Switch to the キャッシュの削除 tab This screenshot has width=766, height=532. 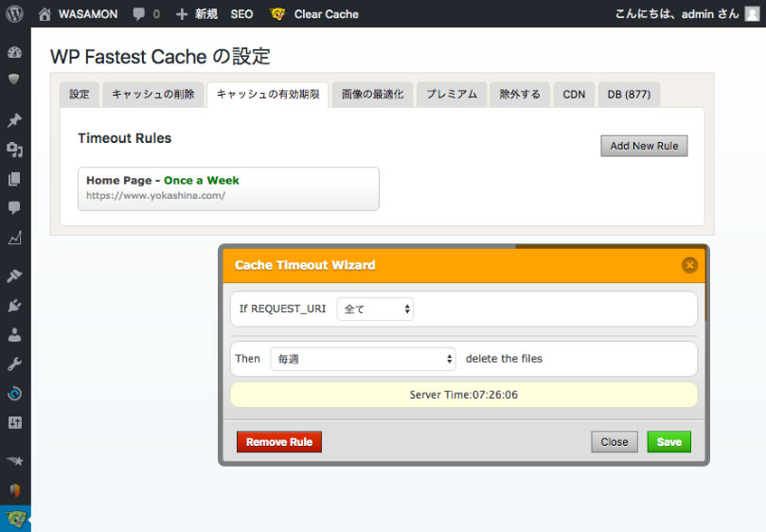tap(152, 95)
